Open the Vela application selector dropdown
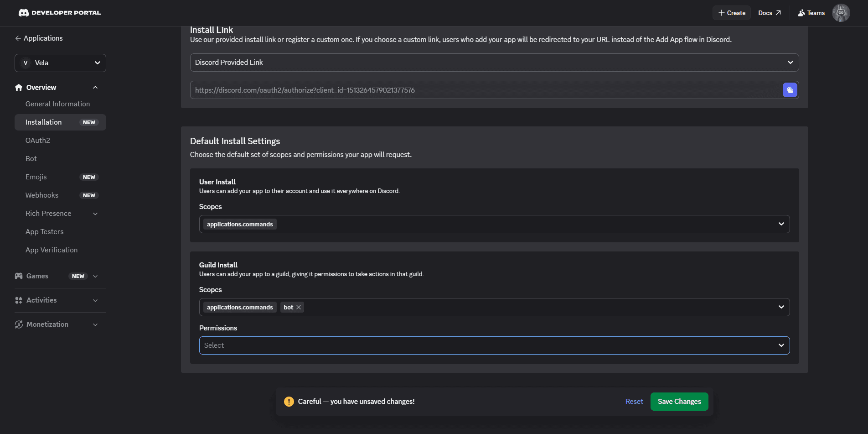 pos(60,63)
